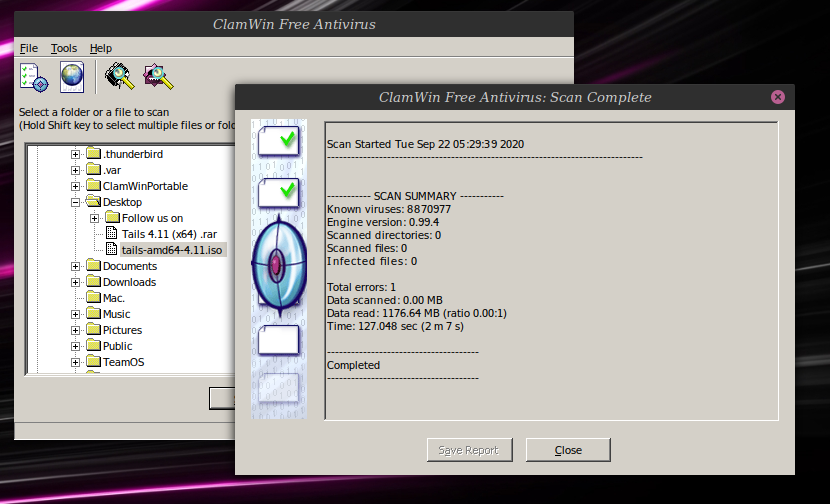Open the File menu
This screenshot has width=830, height=504.
tap(29, 48)
